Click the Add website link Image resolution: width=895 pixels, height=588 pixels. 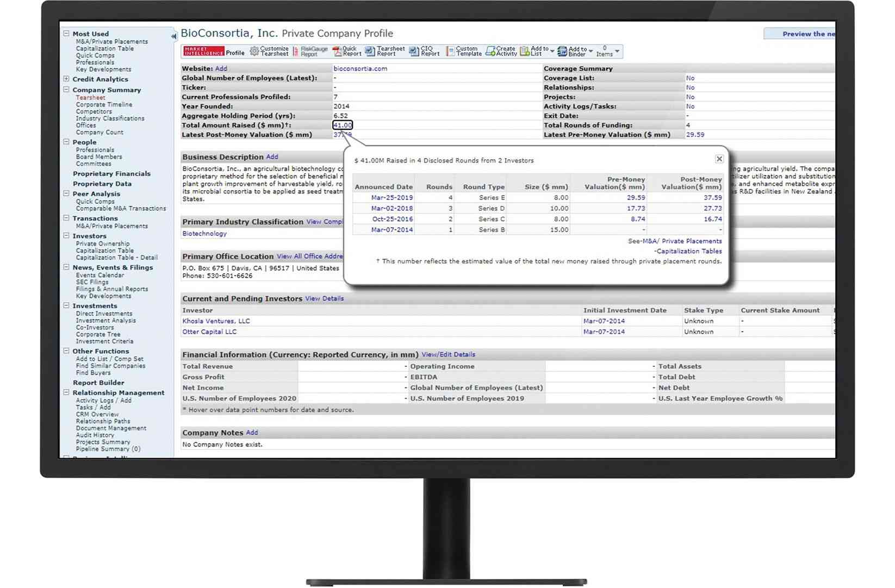221,68
